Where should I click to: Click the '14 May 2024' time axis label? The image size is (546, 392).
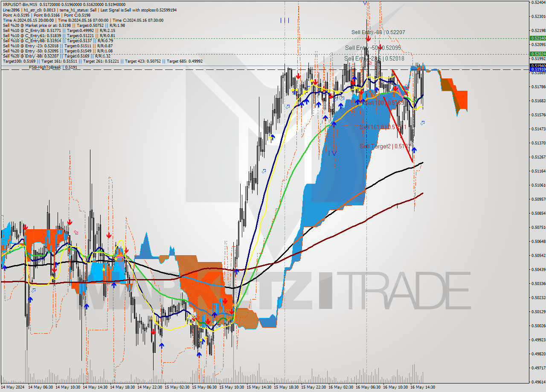click(x=14, y=387)
